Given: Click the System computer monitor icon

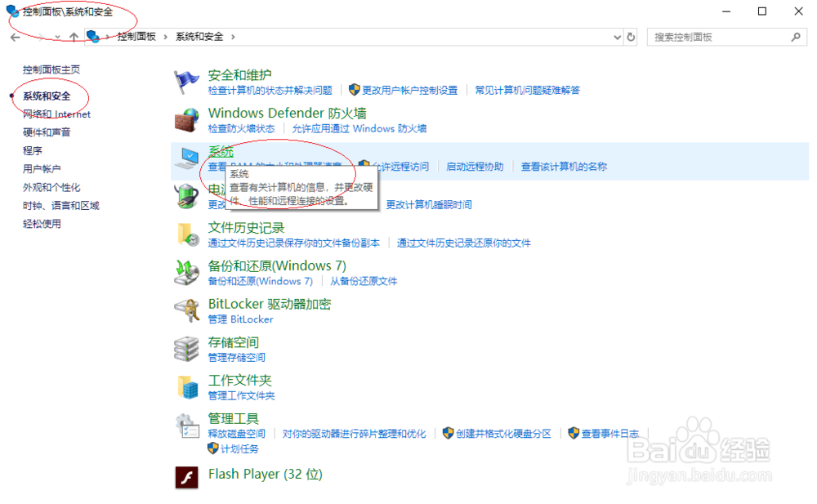Looking at the screenshot, I should tap(186, 158).
